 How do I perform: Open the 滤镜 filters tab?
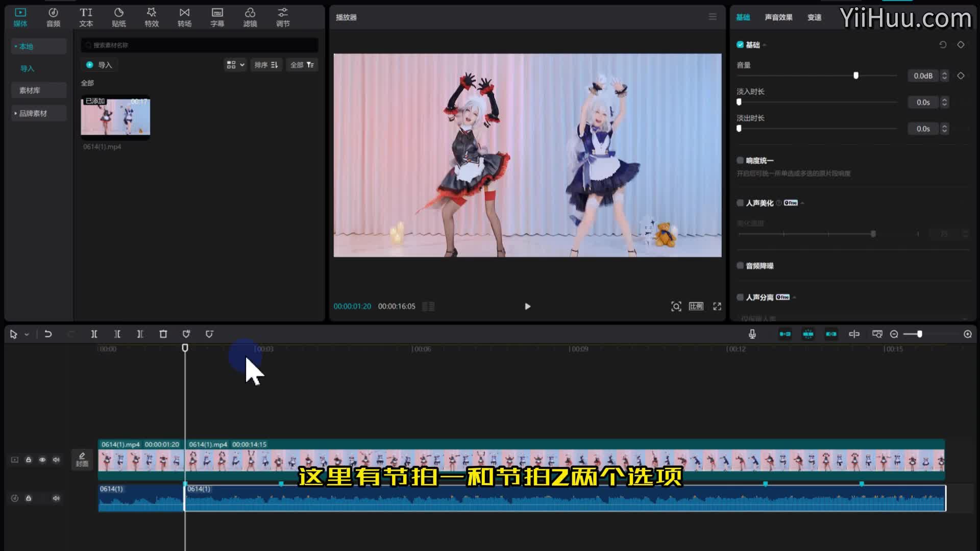250,17
